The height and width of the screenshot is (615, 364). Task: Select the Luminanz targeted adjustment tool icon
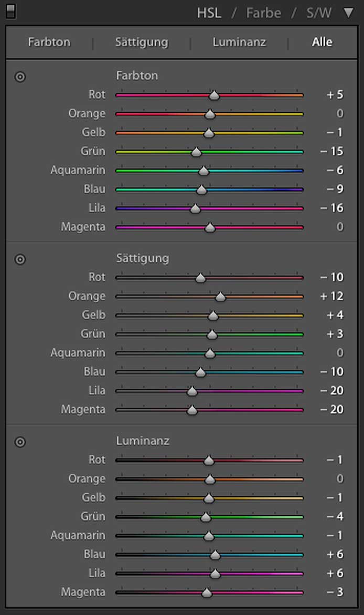(20, 442)
